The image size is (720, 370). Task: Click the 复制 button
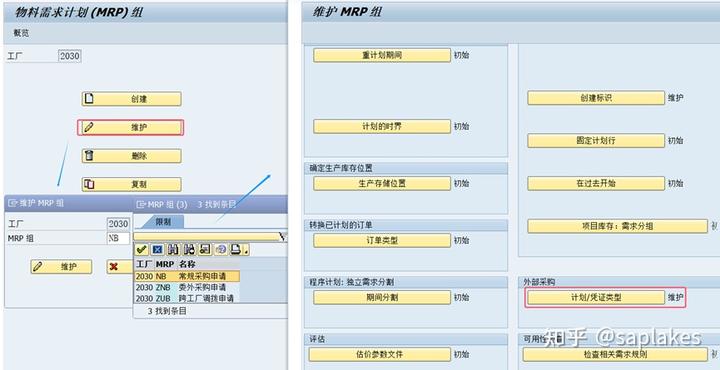(131, 185)
